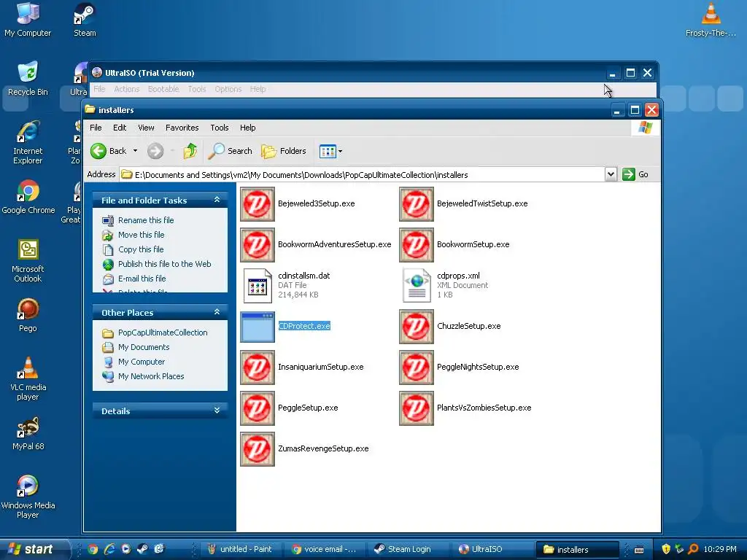Open My Documents in Other Places

pyautogui.click(x=144, y=347)
